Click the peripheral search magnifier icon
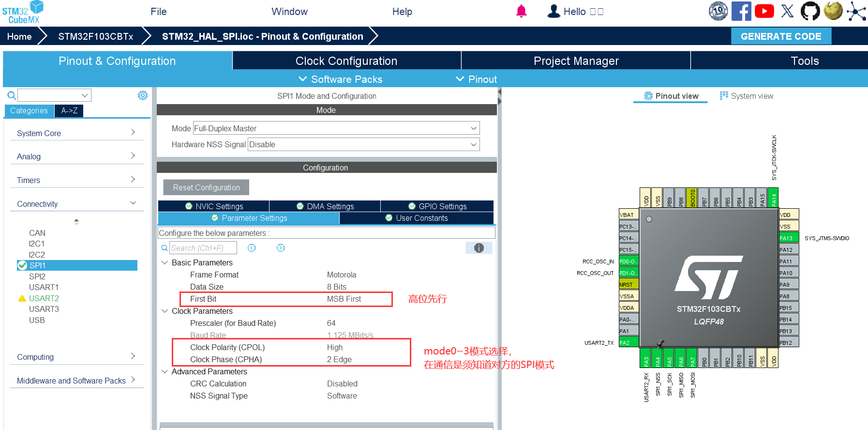Viewport: 868px width, 430px height. coord(12,95)
